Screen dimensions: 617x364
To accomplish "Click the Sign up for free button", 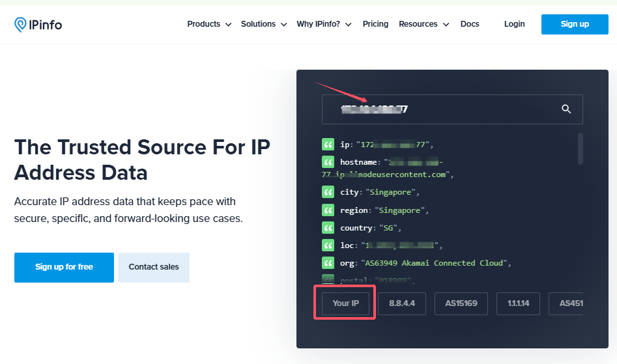I will (x=64, y=267).
